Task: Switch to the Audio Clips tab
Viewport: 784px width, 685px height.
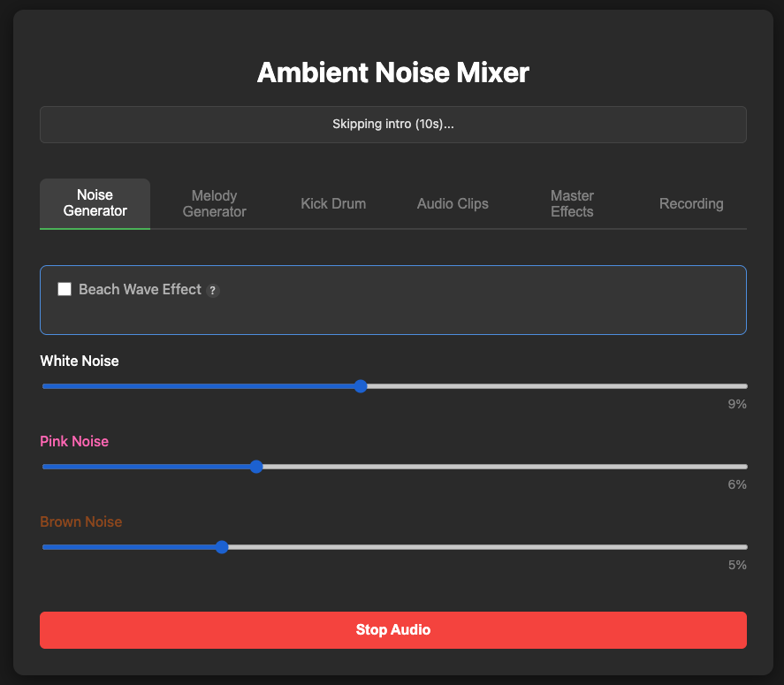Action: click(453, 203)
